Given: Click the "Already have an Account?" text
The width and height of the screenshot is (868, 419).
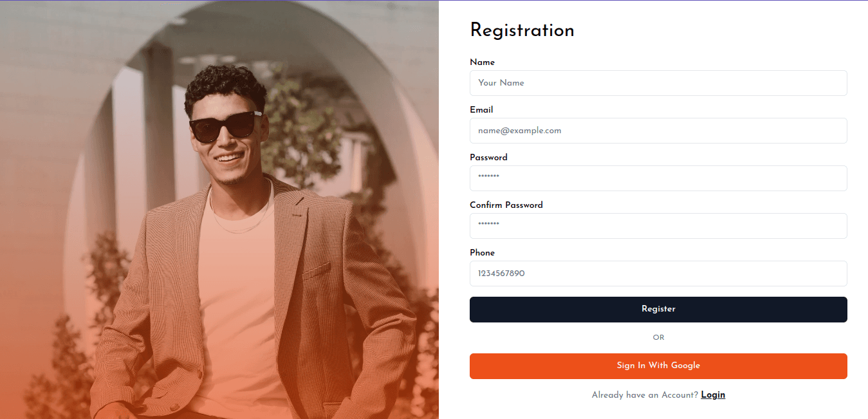Looking at the screenshot, I should (x=645, y=395).
